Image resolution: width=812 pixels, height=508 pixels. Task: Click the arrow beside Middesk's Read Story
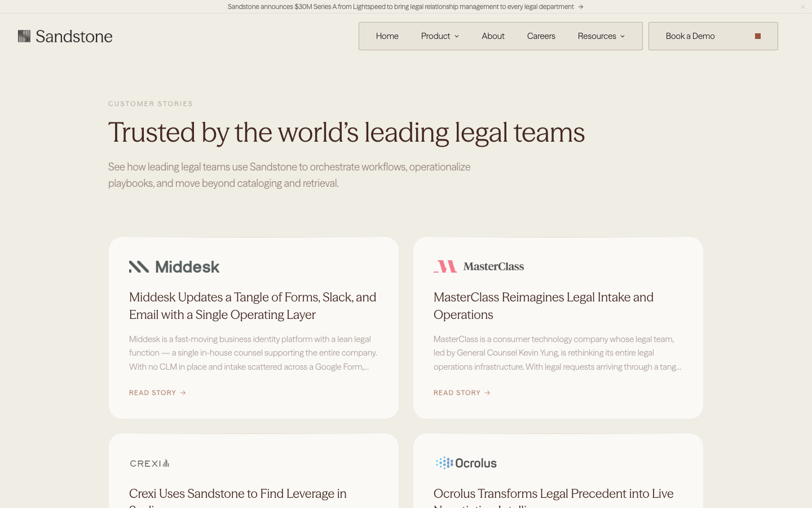pos(183,393)
